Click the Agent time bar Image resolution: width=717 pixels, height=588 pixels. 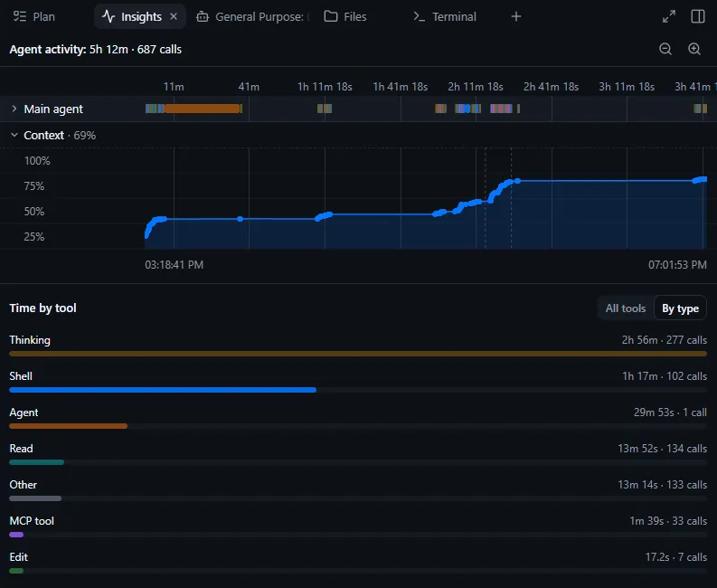click(x=68, y=426)
